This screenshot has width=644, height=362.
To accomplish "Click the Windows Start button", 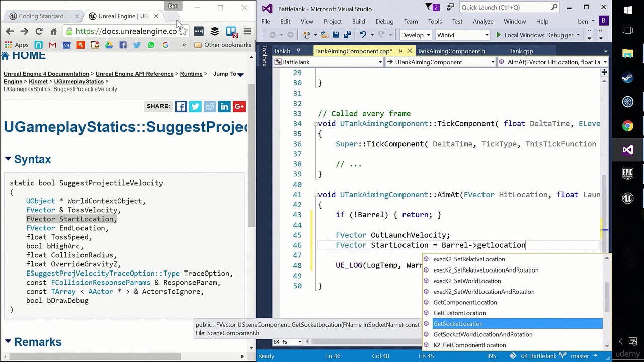I will 628,11.
